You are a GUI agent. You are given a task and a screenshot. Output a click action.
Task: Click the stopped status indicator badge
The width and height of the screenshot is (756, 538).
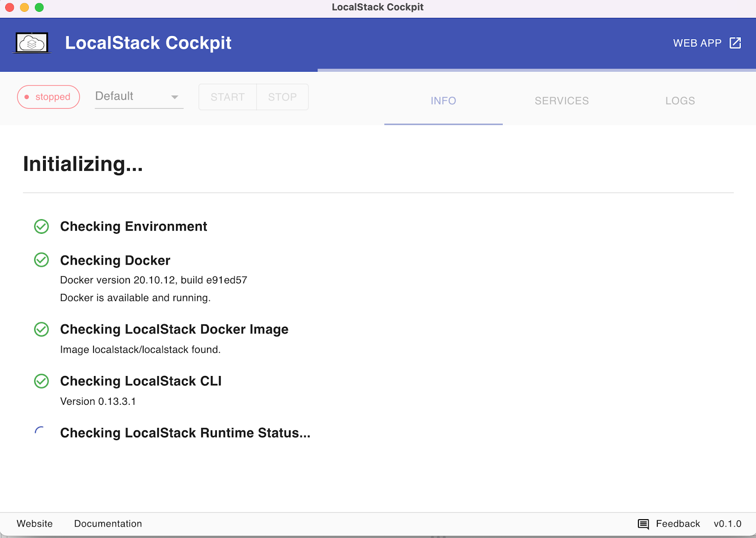[48, 97]
